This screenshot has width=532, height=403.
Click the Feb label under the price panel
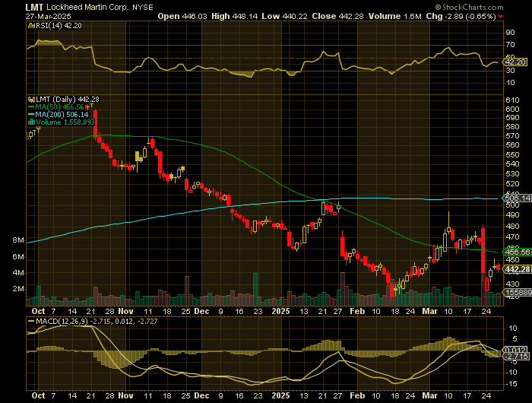click(357, 311)
